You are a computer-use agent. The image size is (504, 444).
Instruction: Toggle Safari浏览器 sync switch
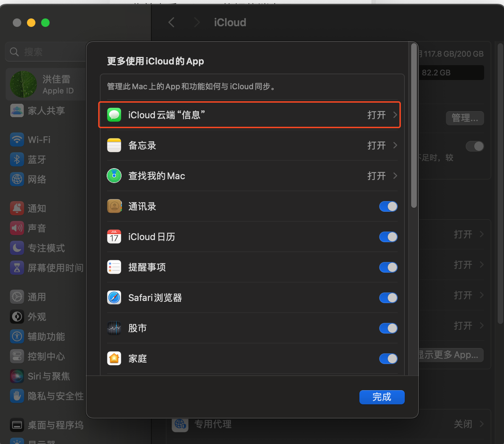(x=388, y=298)
